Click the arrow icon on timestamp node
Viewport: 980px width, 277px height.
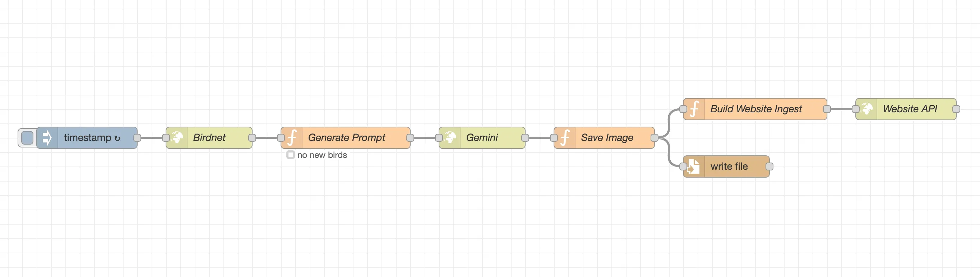coord(47,137)
